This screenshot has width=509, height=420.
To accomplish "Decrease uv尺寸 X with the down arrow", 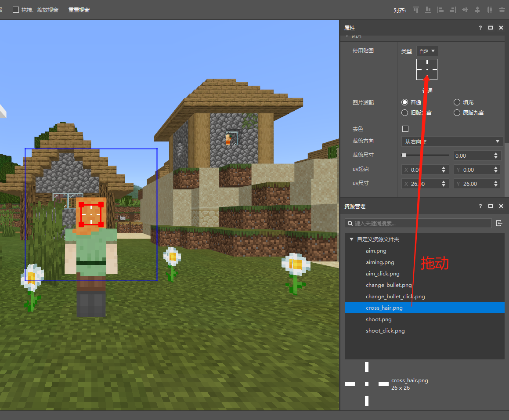I will point(444,186).
